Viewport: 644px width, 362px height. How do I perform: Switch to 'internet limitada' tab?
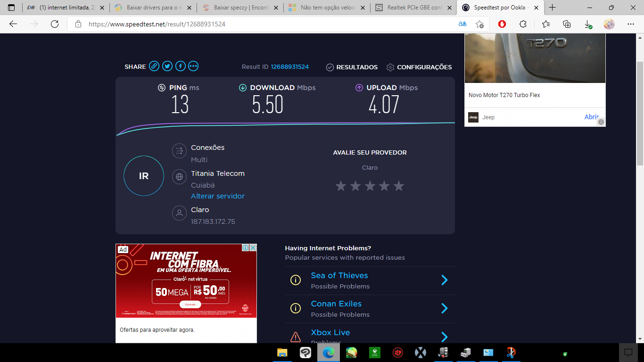pos(65,8)
